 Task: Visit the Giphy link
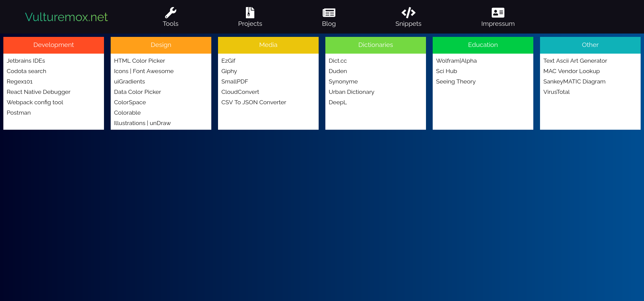229,71
